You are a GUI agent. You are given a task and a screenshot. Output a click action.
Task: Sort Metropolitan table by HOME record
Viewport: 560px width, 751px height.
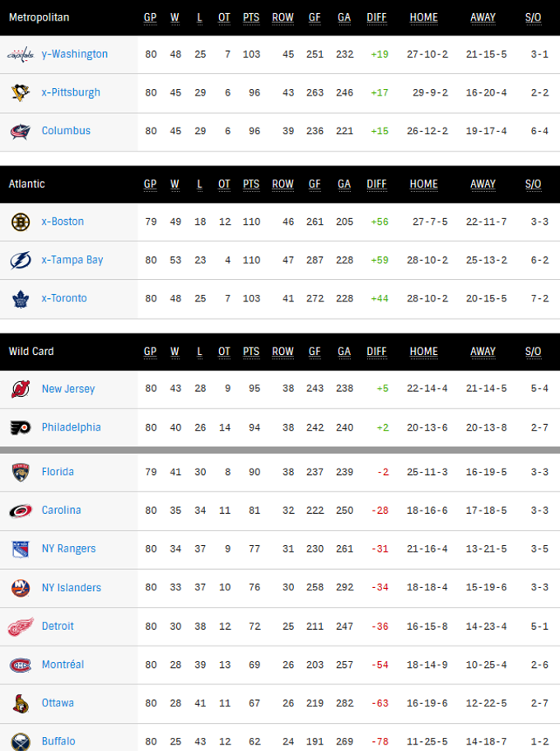[424, 17]
